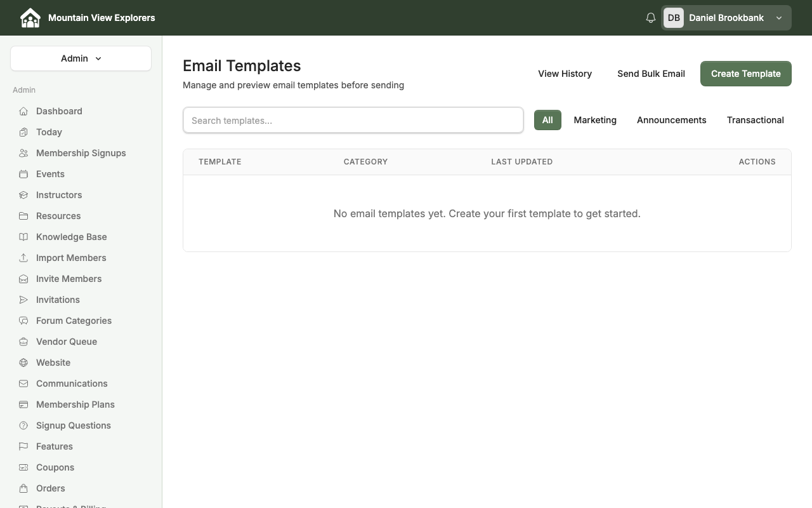The height and width of the screenshot is (508, 812).
Task: Open Signup Questions label
Action: pyautogui.click(x=74, y=425)
